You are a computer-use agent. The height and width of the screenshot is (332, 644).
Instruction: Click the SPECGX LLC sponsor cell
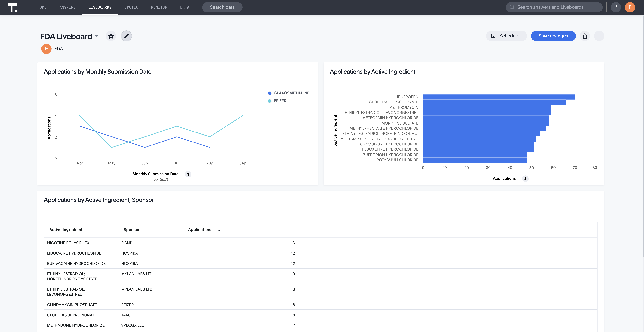150,325
